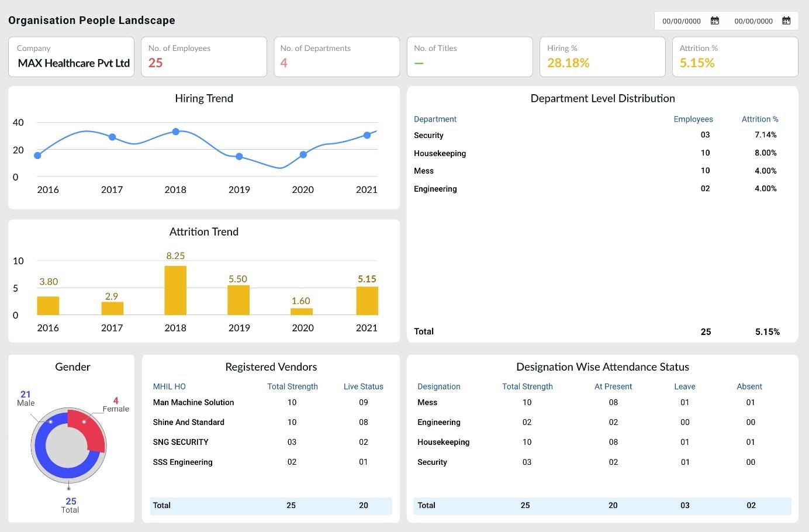Select the 2021 point on Hiring Trend
Screen dimensions: 809x532
367,135
